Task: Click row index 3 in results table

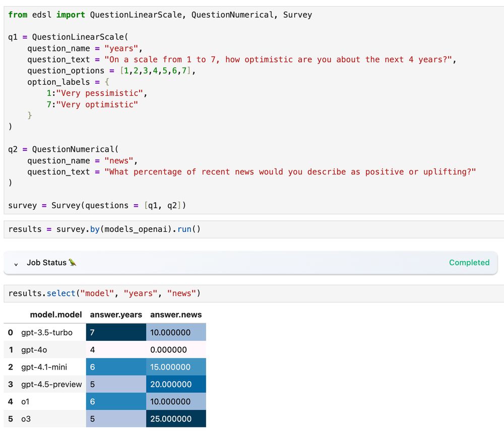Action: pos(11,384)
